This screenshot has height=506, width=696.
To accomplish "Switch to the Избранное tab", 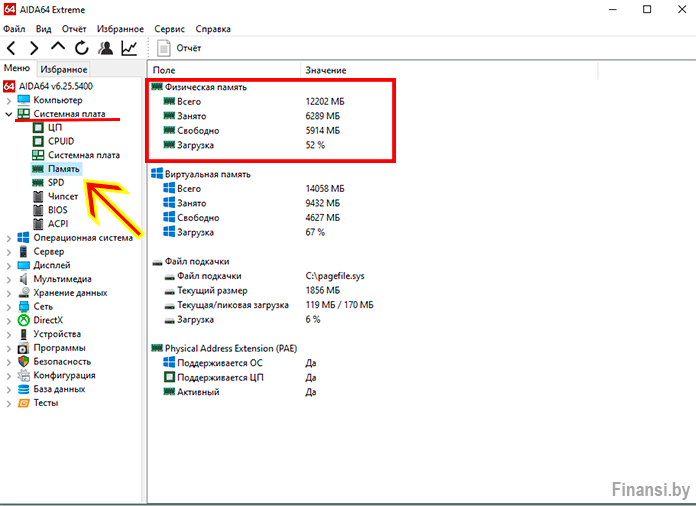I will click(64, 69).
